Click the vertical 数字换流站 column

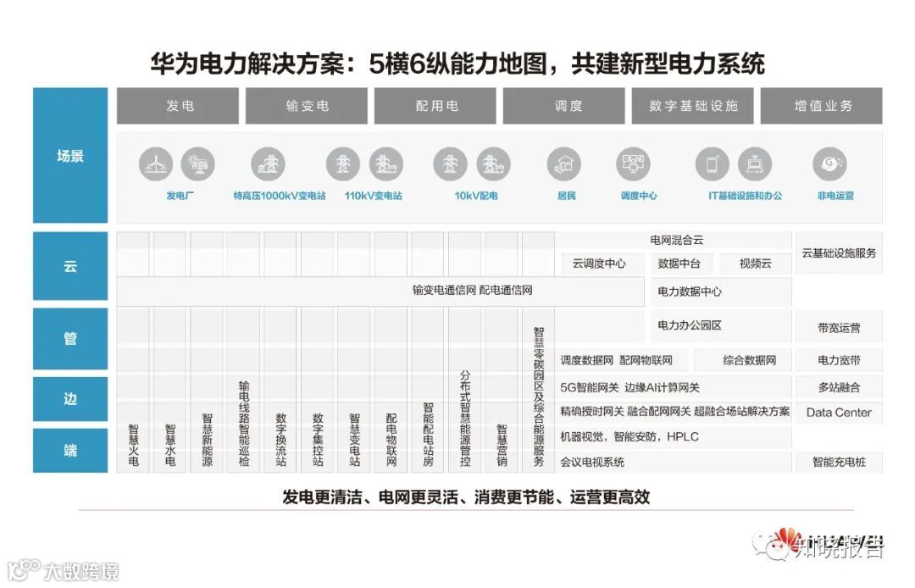coord(280,440)
